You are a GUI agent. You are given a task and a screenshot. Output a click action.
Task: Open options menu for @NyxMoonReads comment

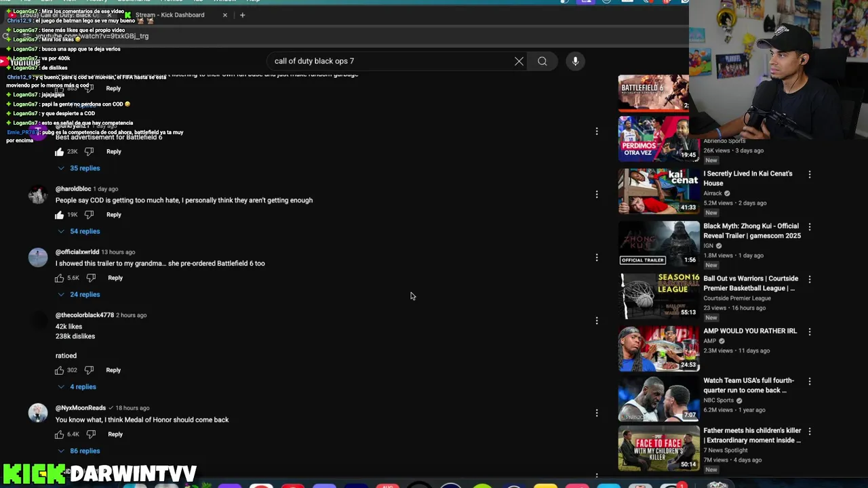click(597, 413)
